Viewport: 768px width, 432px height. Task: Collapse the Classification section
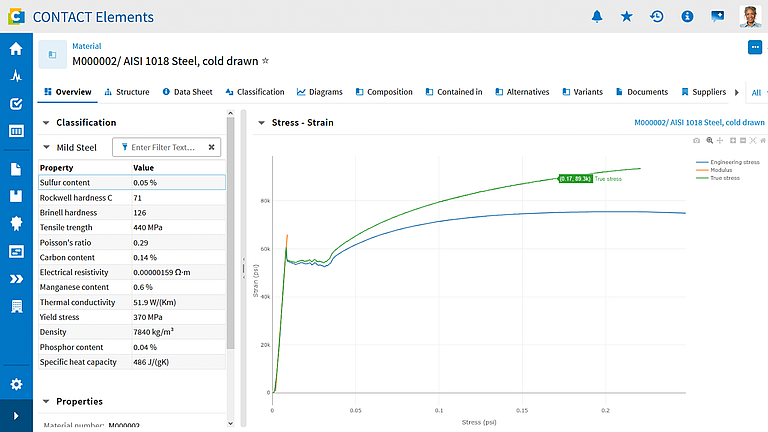[46, 122]
